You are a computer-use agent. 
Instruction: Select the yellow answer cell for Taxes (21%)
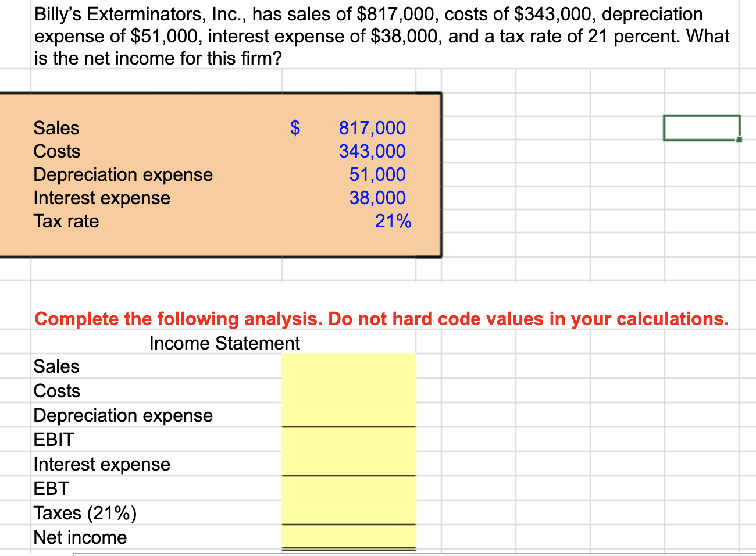(349, 512)
